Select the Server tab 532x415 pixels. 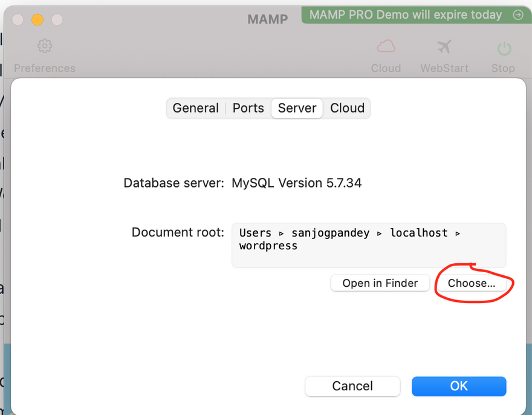click(297, 108)
